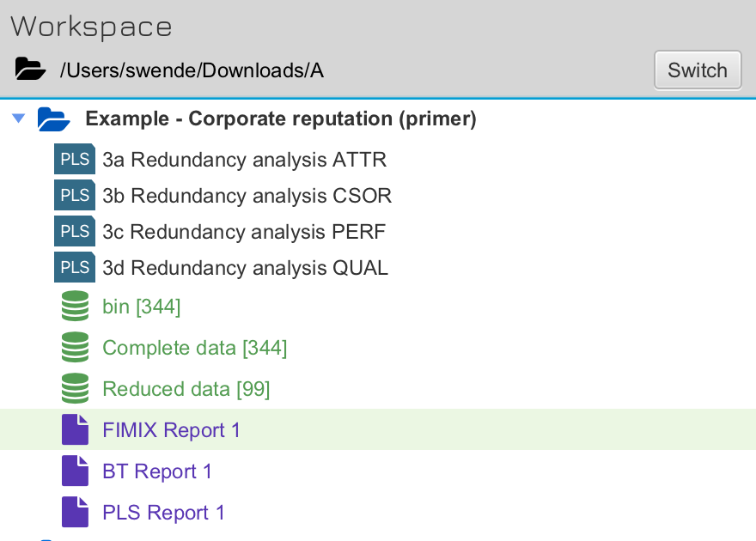This screenshot has width=756, height=541.
Task: Click the blue project folder icon
Action: point(53,119)
